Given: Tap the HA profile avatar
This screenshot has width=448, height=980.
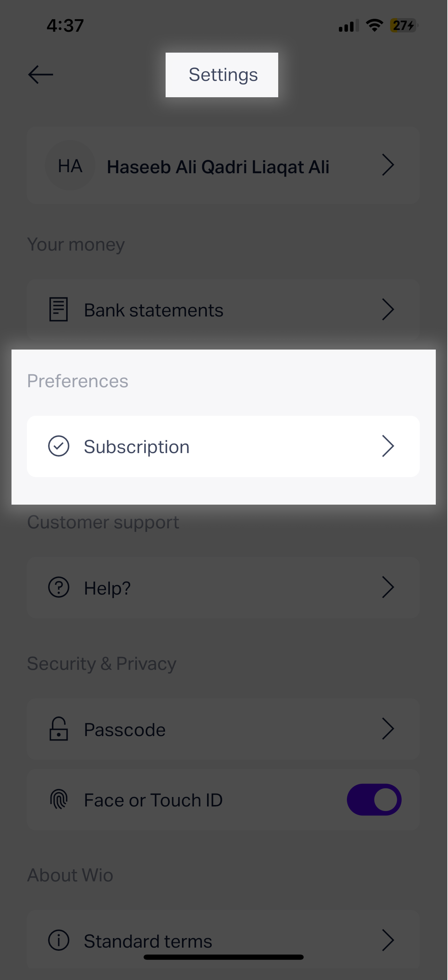Looking at the screenshot, I should click(x=70, y=166).
